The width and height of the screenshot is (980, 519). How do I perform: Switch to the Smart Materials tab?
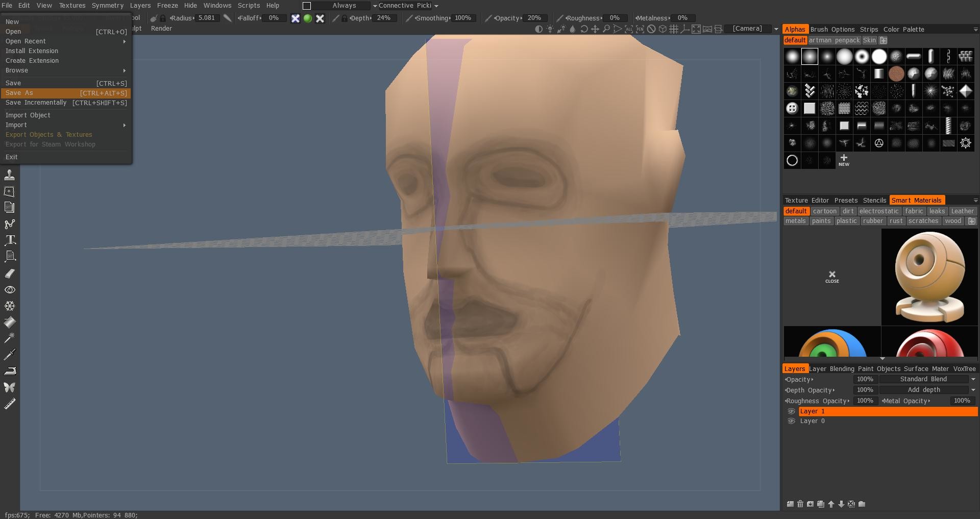click(917, 200)
